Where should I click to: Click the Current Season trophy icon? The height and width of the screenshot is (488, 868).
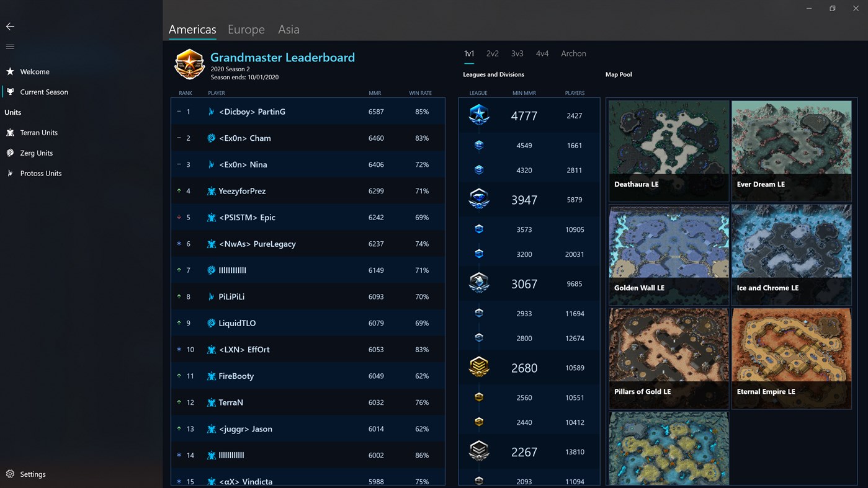(x=10, y=92)
